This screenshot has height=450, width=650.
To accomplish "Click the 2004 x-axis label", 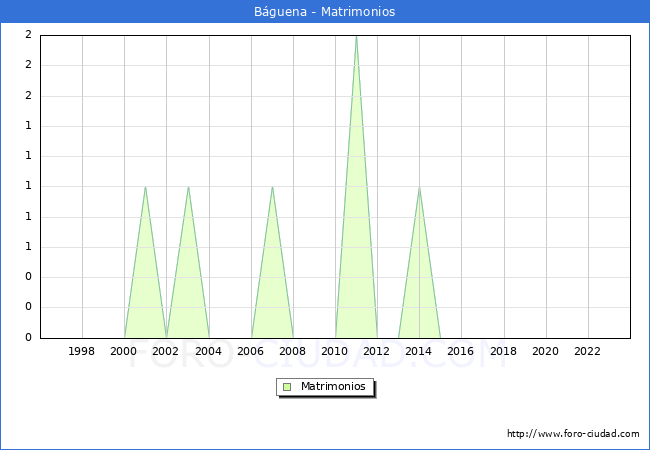I will pyautogui.click(x=209, y=352).
